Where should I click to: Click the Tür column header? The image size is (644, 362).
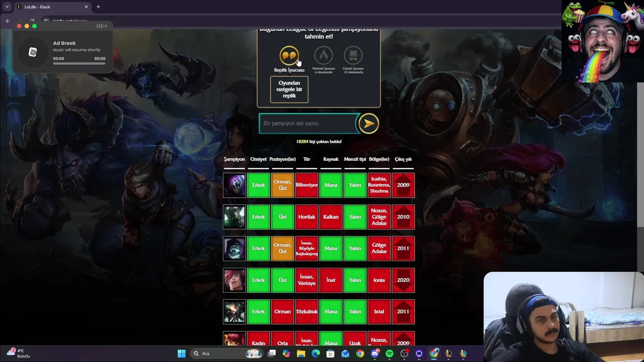coord(306,159)
